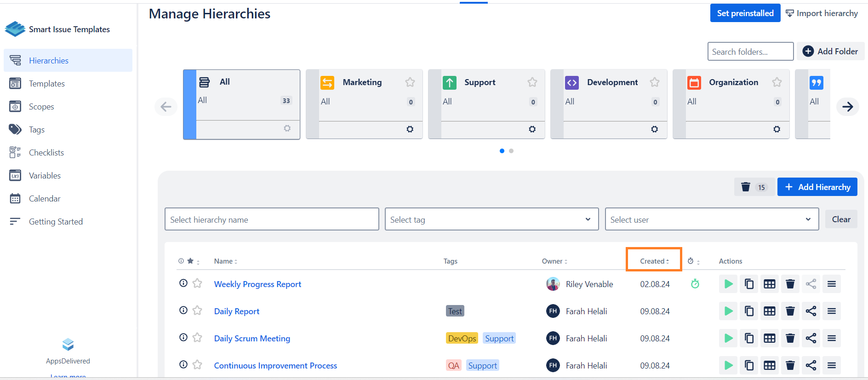Favorite the Development folder
Viewport: 868px width, 380px height.
point(654,82)
